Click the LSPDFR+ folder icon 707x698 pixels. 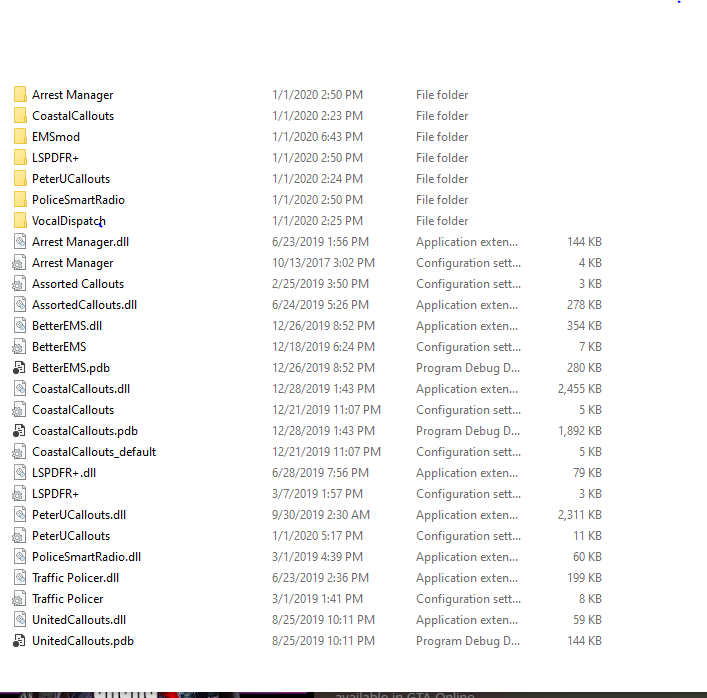[x=19, y=158]
